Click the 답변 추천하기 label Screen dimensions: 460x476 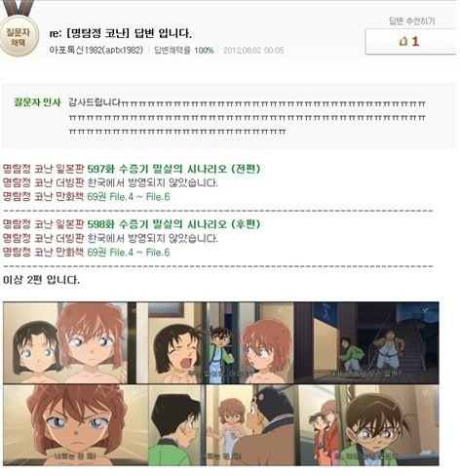coord(411,21)
